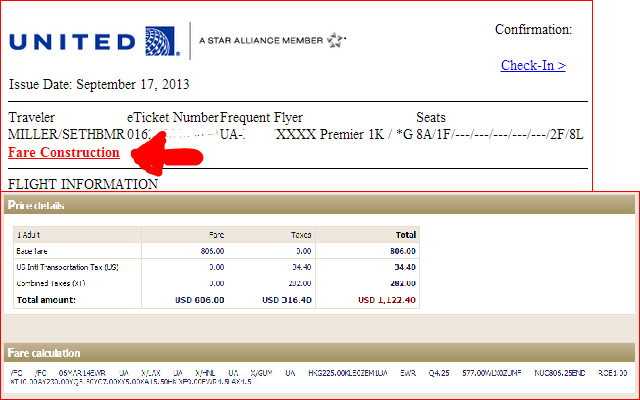Click the Issue Date September 17, 2013 text

pyautogui.click(x=99, y=84)
